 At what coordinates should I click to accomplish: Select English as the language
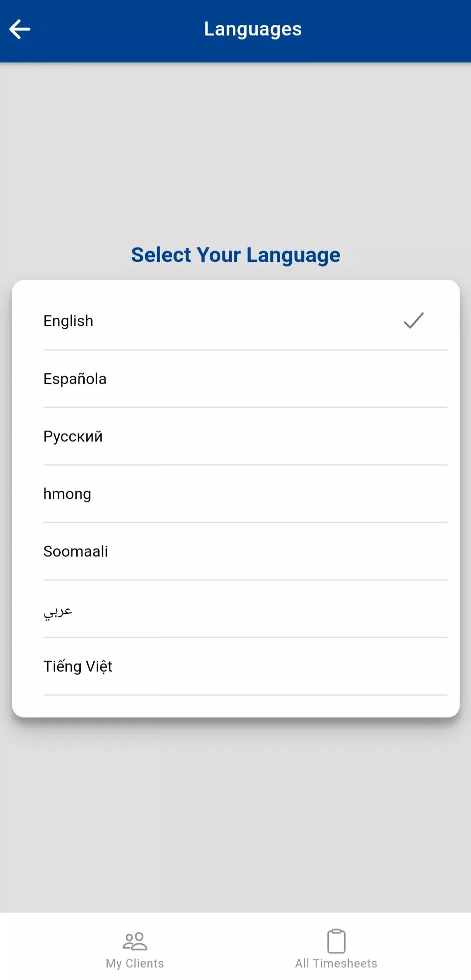click(245, 321)
